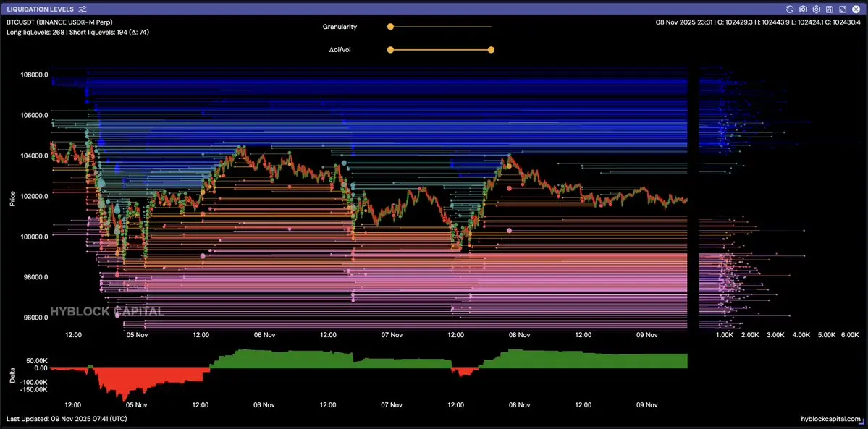
Task: Click the 108000.0 price axis label
Action: click(x=35, y=75)
